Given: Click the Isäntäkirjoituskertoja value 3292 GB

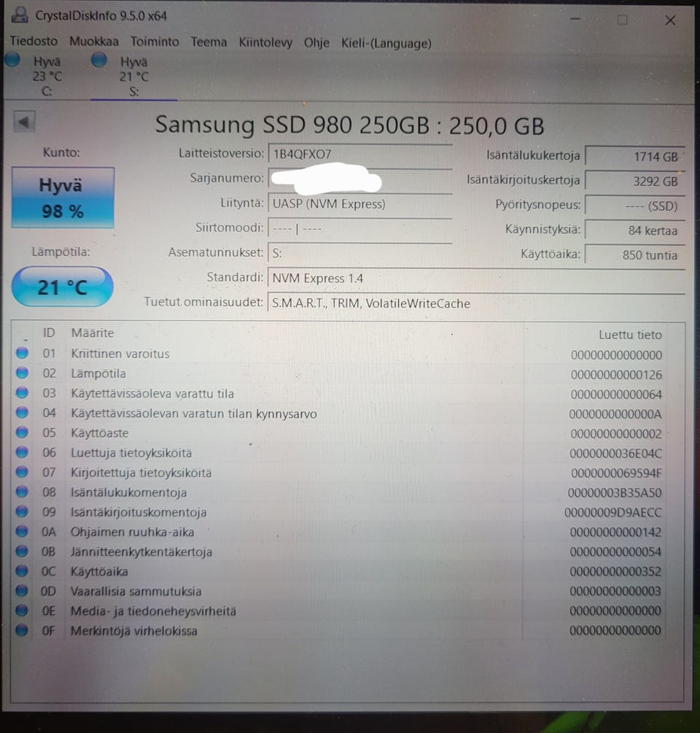Looking at the screenshot, I should click(x=635, y=182).
